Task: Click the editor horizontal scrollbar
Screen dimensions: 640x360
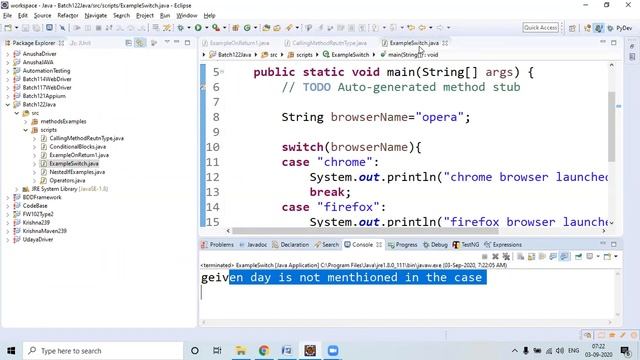Action: (365, 231)
